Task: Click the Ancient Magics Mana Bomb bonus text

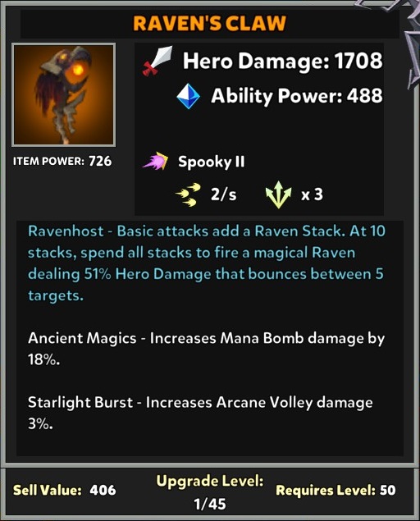Action: (207, 349)
